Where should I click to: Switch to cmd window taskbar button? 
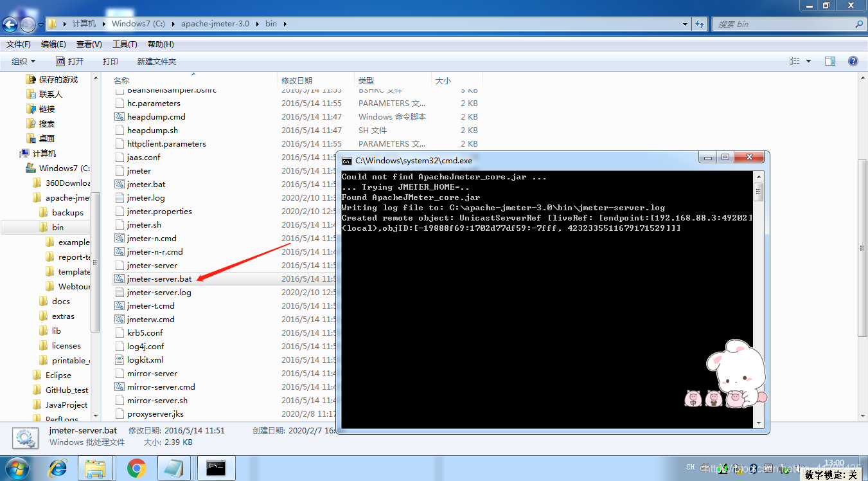click(216, 468)
